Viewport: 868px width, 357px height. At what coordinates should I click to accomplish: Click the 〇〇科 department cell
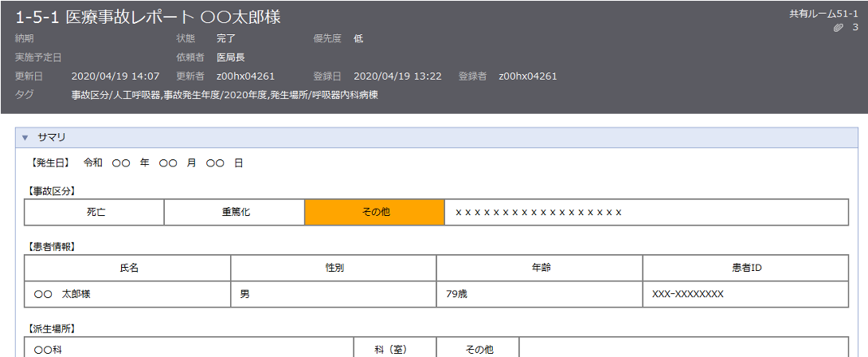(190, 350)
